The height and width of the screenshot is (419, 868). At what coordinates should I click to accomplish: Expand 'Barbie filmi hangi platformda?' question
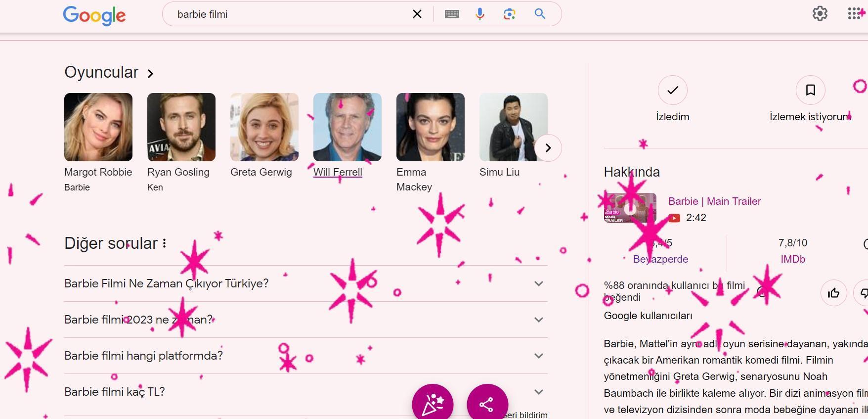tap(306, 356)
